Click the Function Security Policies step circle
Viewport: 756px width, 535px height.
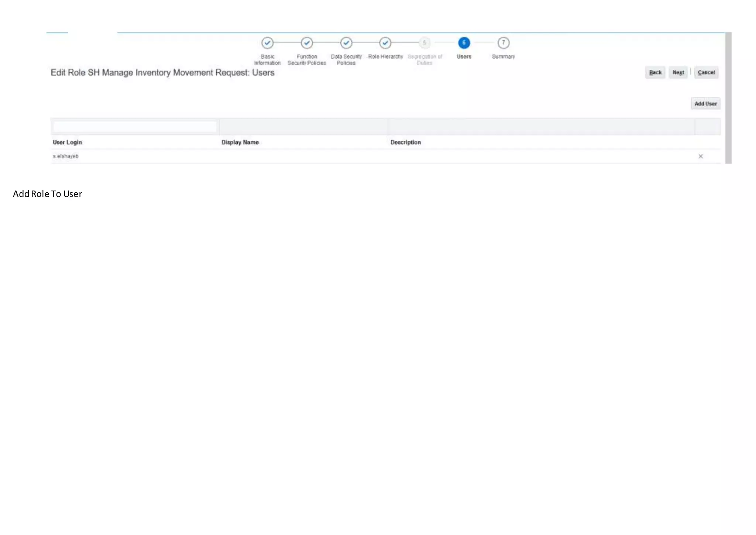(307, 43)
